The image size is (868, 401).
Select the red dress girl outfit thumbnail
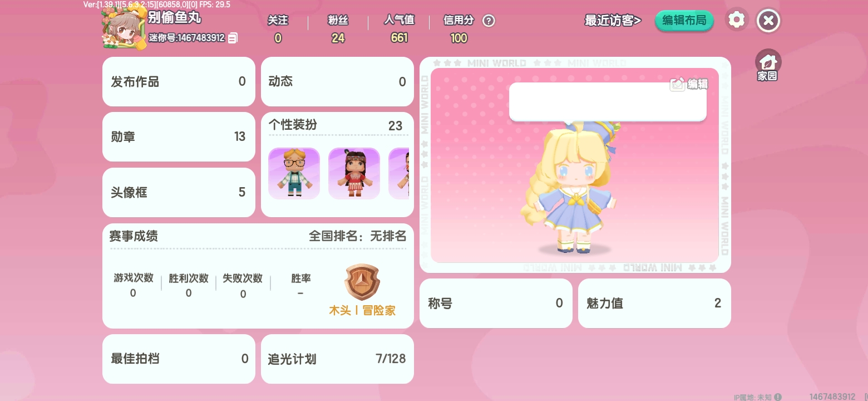(354, 173)
